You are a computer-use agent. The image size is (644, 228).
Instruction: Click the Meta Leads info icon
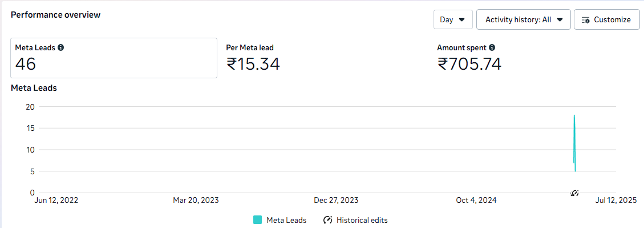[x=61, y=47]
